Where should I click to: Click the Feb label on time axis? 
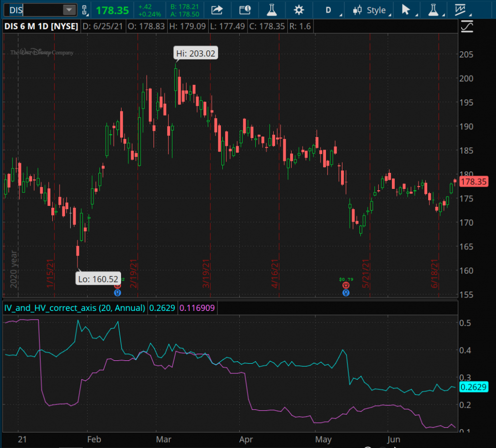[94, 439]
